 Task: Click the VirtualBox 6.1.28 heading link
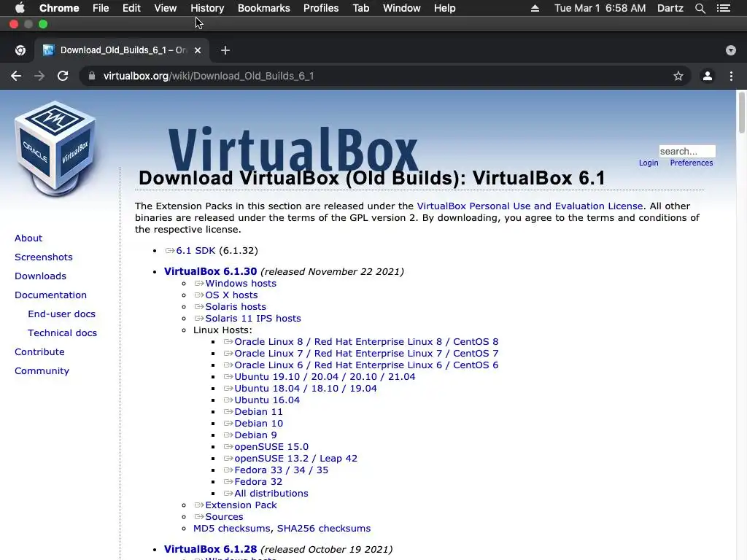click(x=210, y=549)
